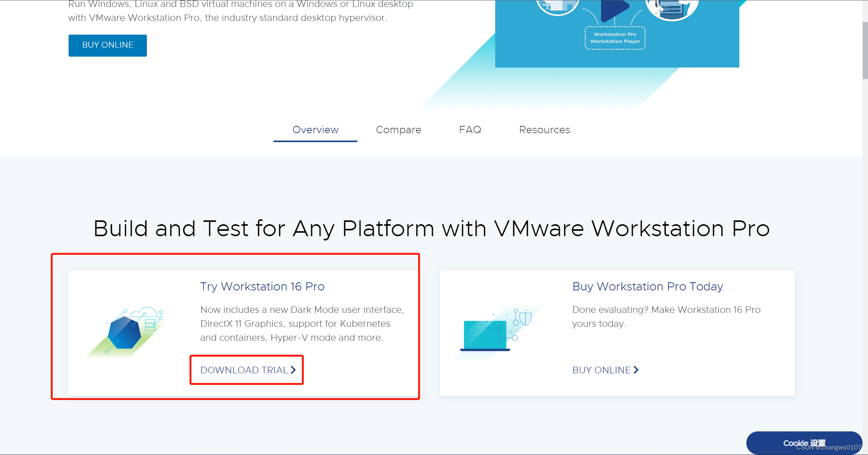Viewport: 868px width, 455px height.
Task: Open the Cookie 设置 settings button
Action: click(x=804, y=443)
